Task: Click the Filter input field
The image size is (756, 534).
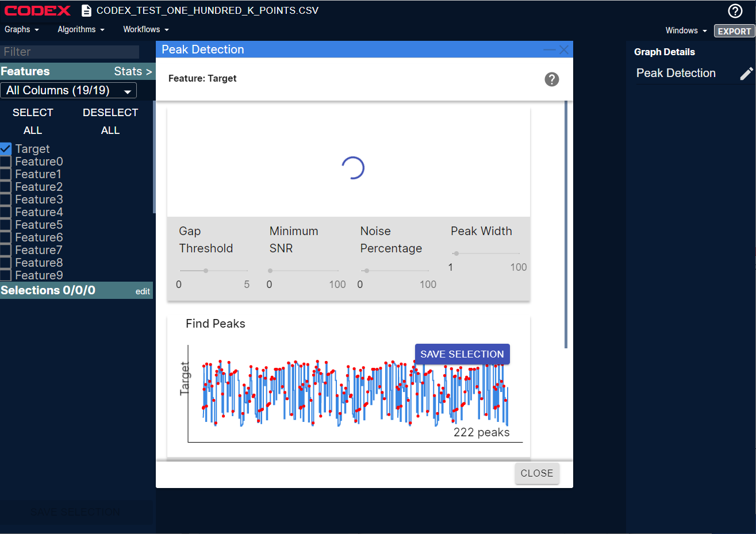Action: 70,52
